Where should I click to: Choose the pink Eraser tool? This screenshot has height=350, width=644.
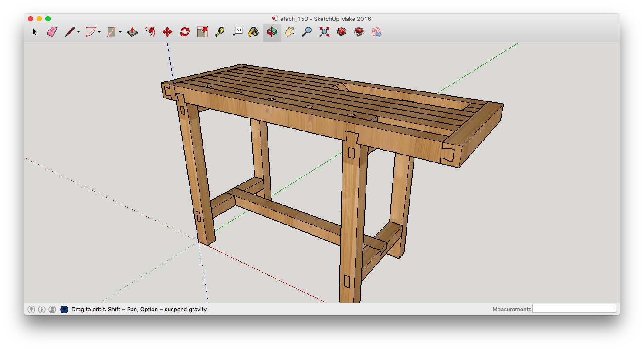click(x=52, y=32)
